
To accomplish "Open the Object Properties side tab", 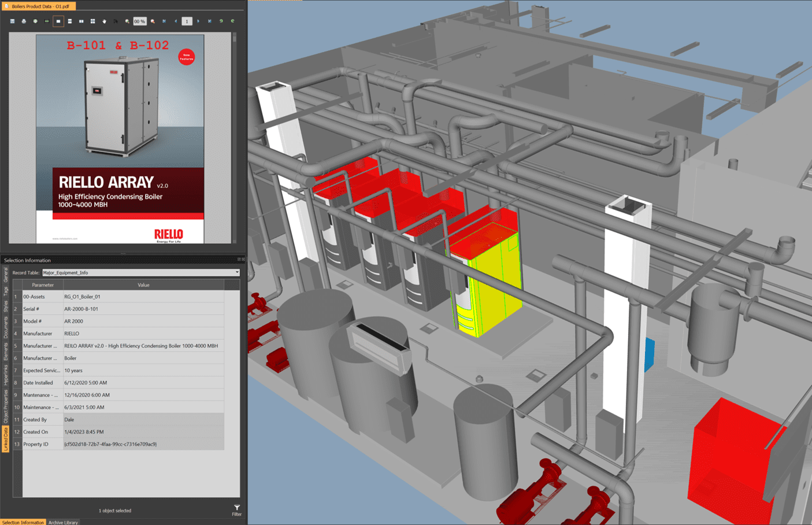I will coord(6,406).
